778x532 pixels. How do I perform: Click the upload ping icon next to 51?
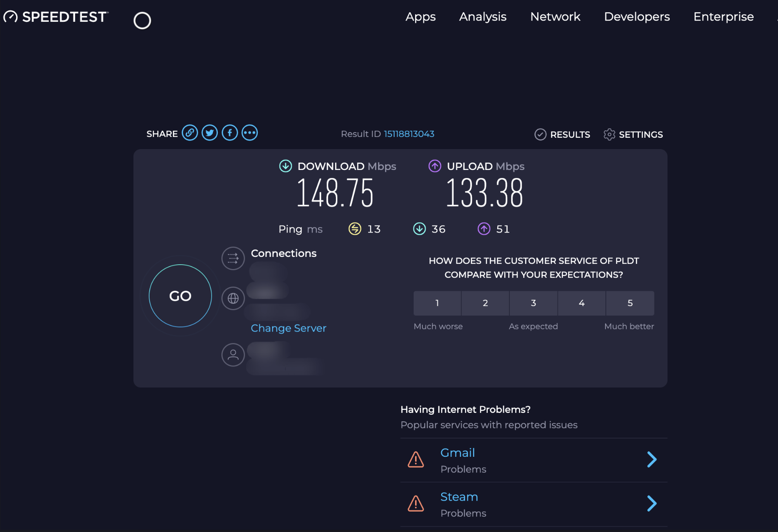pos(484,229)
